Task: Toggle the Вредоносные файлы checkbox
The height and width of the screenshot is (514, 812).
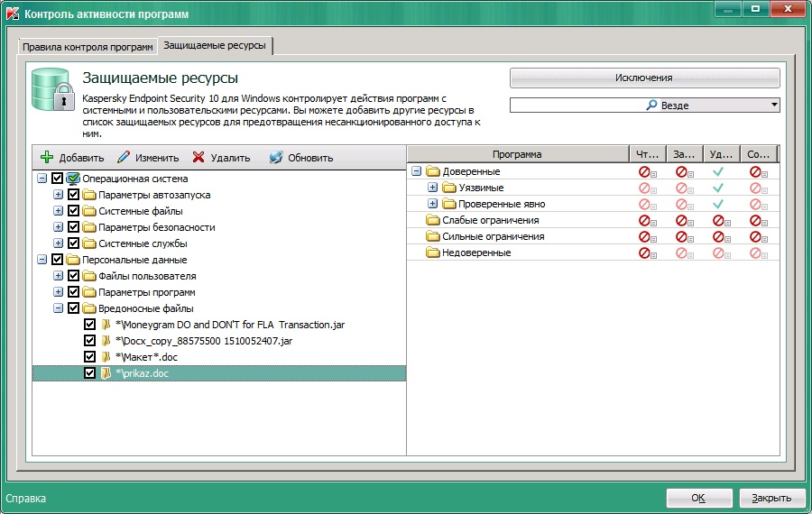Action: click(74, 308)
